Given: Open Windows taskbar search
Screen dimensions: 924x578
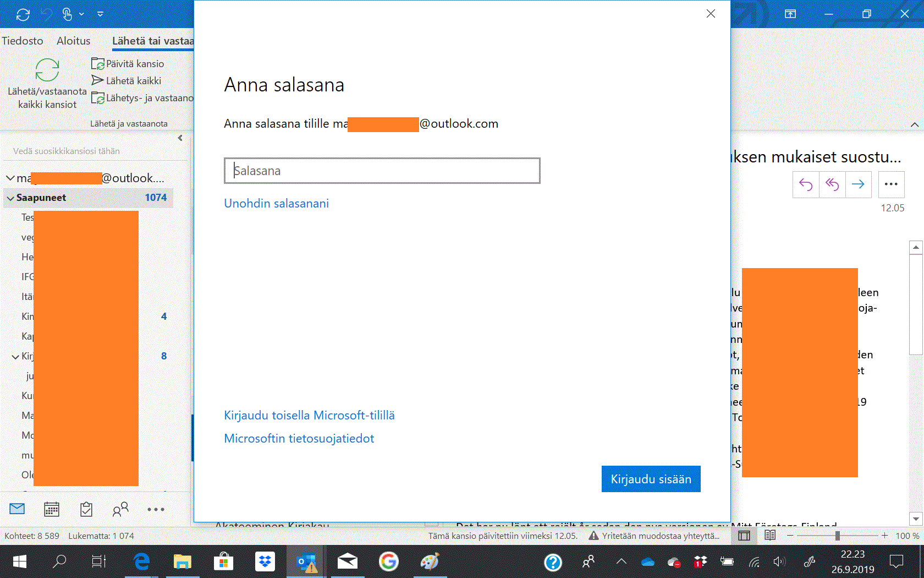Looking at the screenshot, I should click(x=59, y=561).
